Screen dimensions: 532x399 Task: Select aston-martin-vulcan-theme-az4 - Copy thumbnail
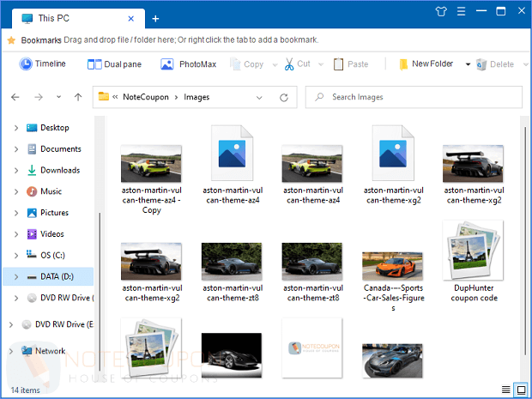[151, 164]
